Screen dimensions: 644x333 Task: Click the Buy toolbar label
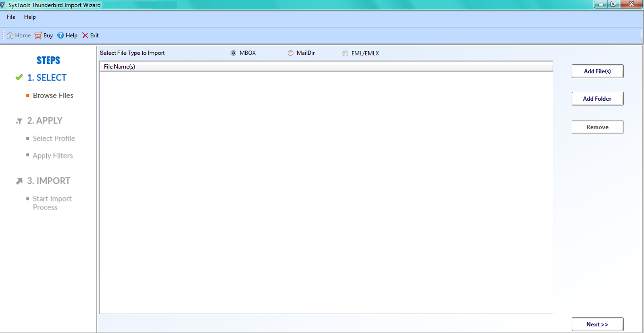48,35
